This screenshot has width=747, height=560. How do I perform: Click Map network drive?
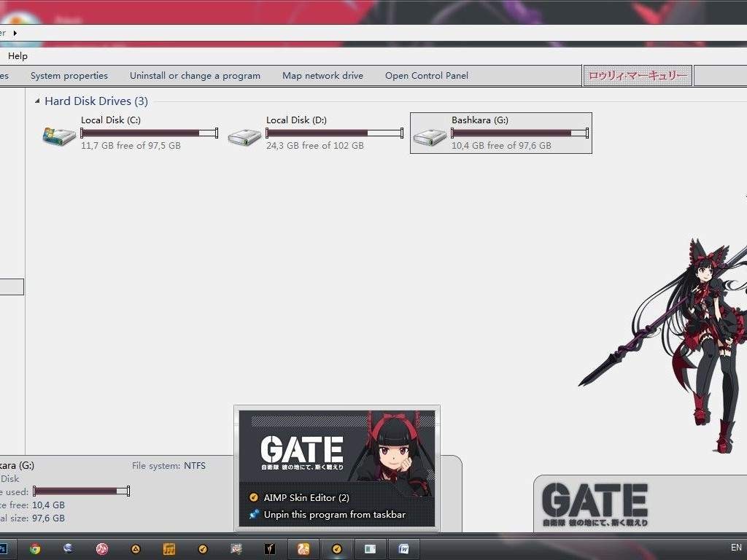point(322,75)
